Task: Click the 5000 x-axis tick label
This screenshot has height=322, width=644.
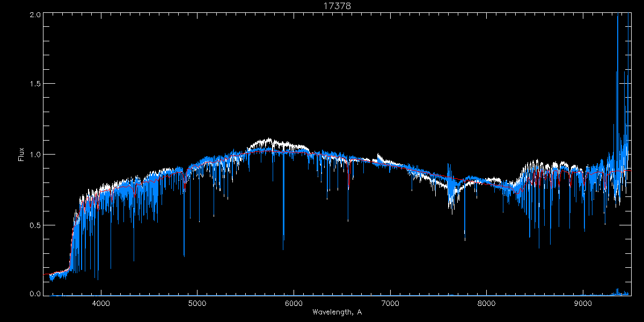Action: pyautogui.click(x=197, y=303)
